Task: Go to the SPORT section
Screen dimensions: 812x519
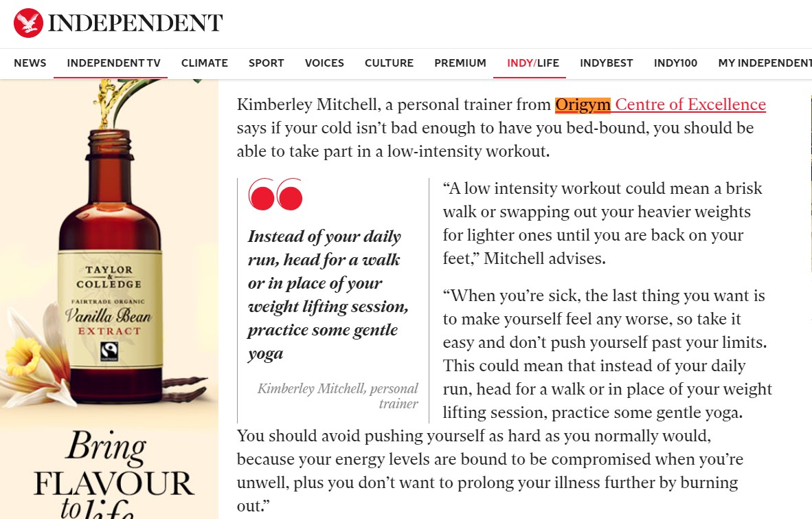Action: click(266, 63)
